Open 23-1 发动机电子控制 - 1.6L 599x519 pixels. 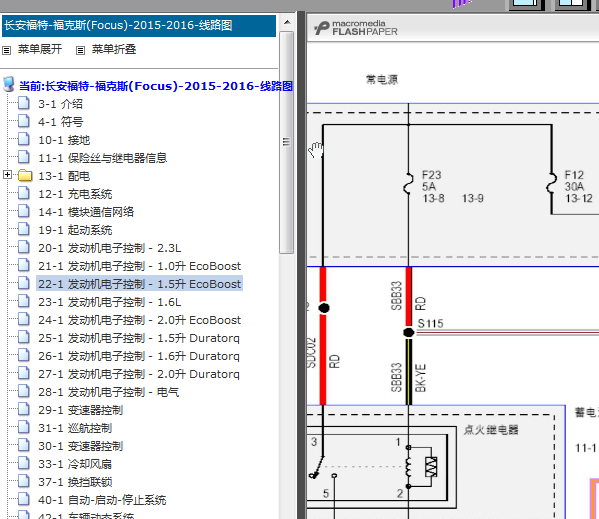[x=110, y=302]
